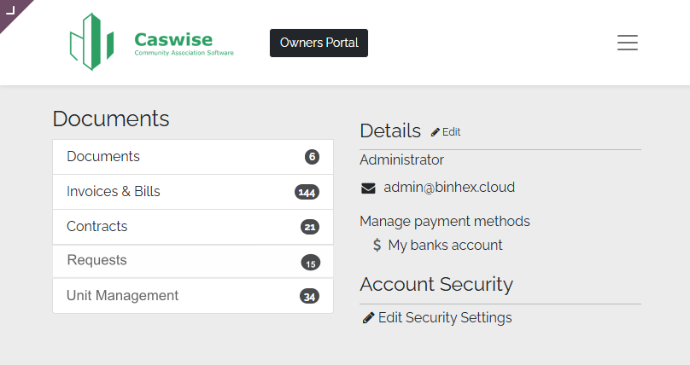Image resolution: width=690 pixels, height=365 pixels.
Task: Open My banks account link
Action: click(445, 245)
